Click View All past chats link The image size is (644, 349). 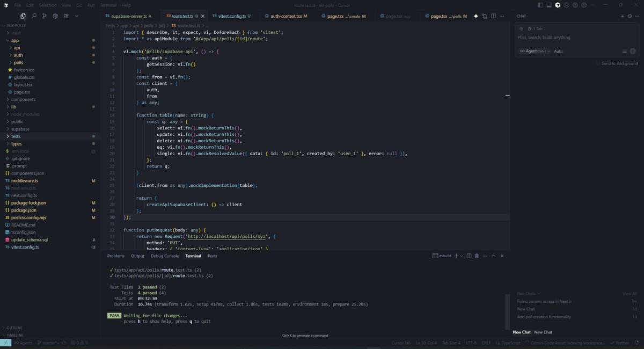pyautogui.click(x=630, y=294)
